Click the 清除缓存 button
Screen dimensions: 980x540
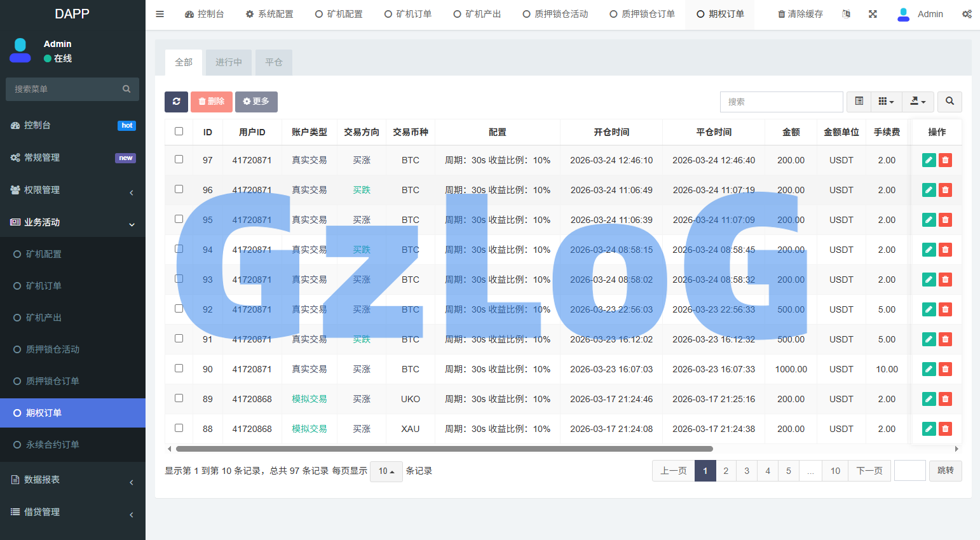(800, 13)
